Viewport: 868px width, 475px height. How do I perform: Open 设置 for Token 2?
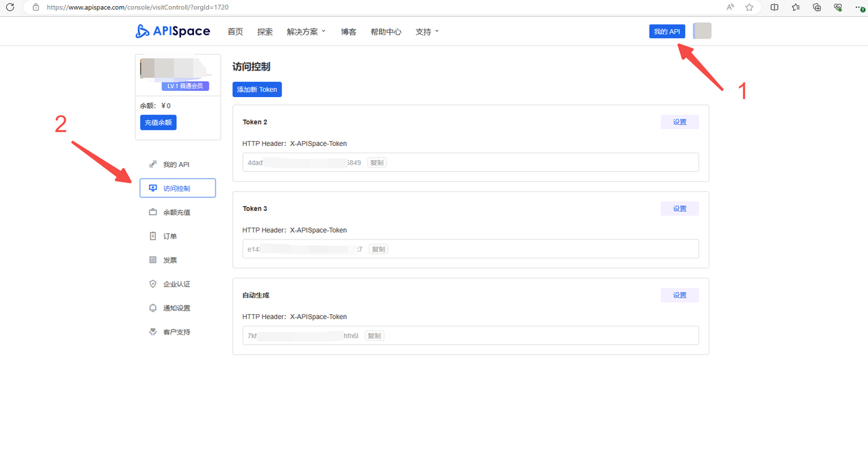click(679, 121)
